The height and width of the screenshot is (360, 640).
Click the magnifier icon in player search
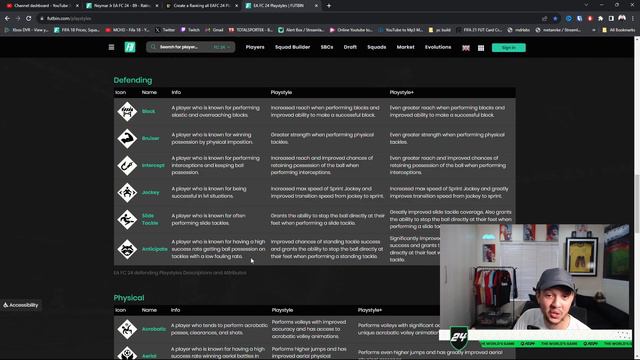pos(153,47)
